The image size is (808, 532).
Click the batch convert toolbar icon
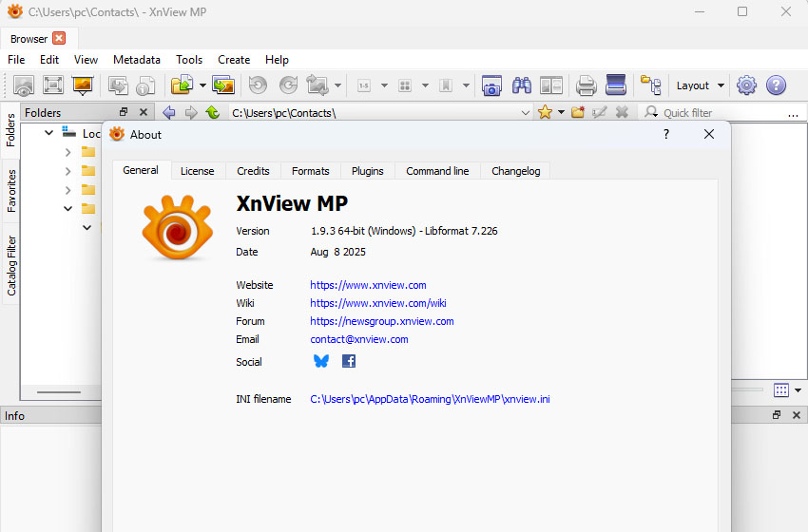coord(118,85)
